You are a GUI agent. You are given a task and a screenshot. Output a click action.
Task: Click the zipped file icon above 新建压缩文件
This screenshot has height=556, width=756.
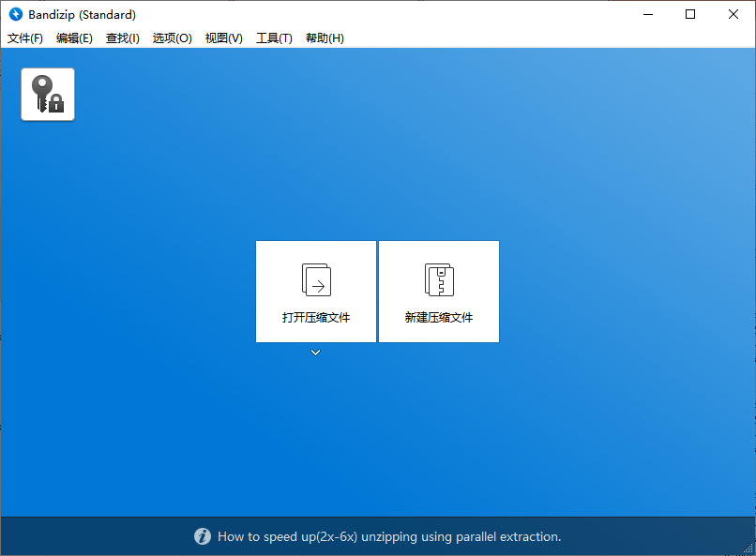coord(438,278)
